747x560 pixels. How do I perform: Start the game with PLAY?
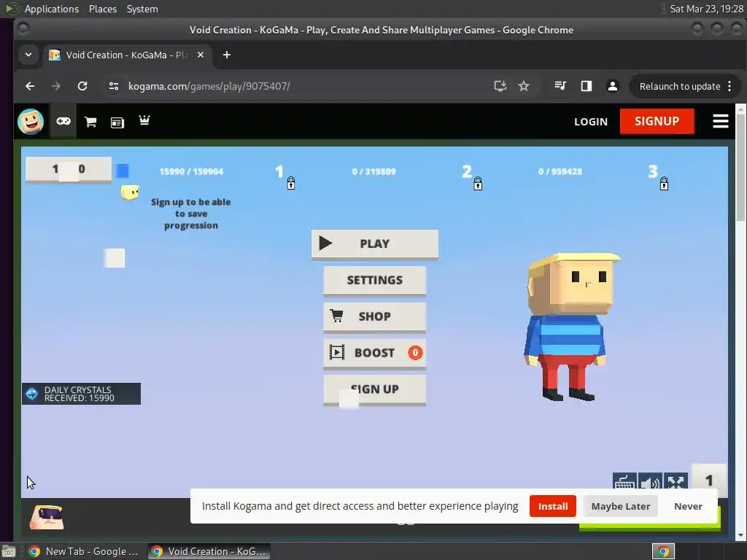[x=375, y=244]
